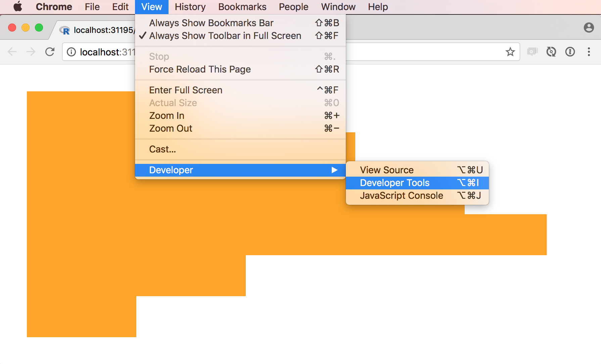Open Developer Tools from submenu

coord(417,183)
